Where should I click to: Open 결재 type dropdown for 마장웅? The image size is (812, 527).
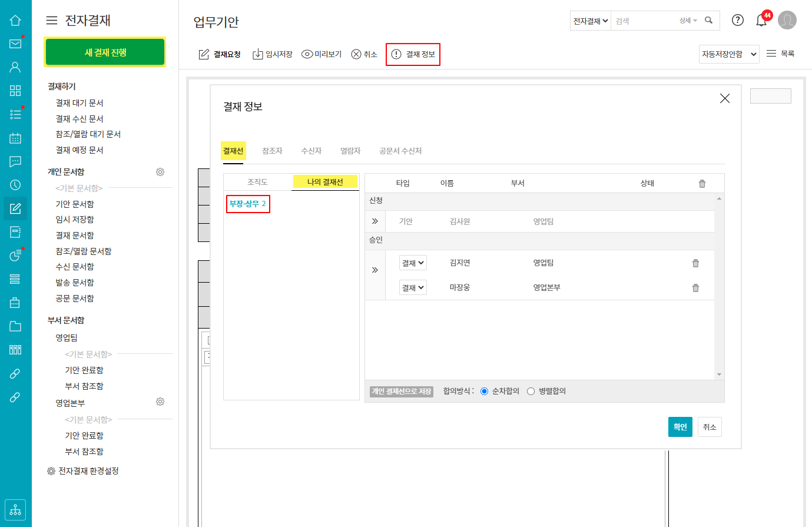pos(413,288)
